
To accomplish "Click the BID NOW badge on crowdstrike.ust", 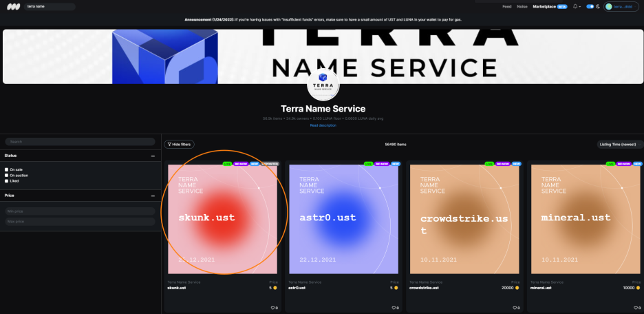I will (503, 164).
